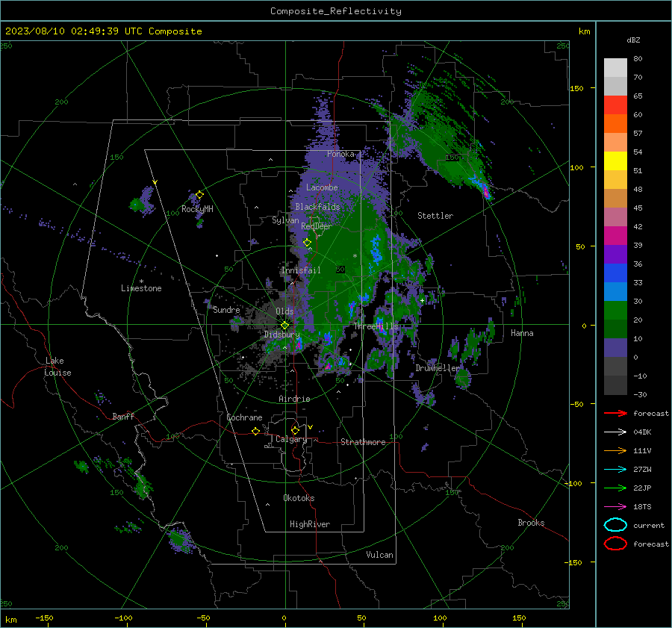
Task: Click the magenta 18TS arrow in legend
Action: coord(615,506)
